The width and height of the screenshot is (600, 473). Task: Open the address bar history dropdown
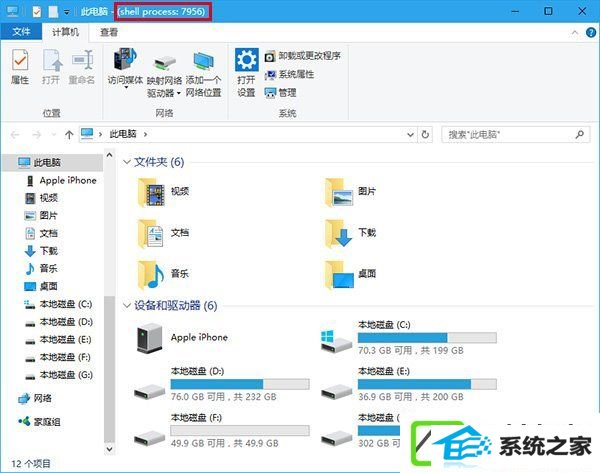pos(410,135)
